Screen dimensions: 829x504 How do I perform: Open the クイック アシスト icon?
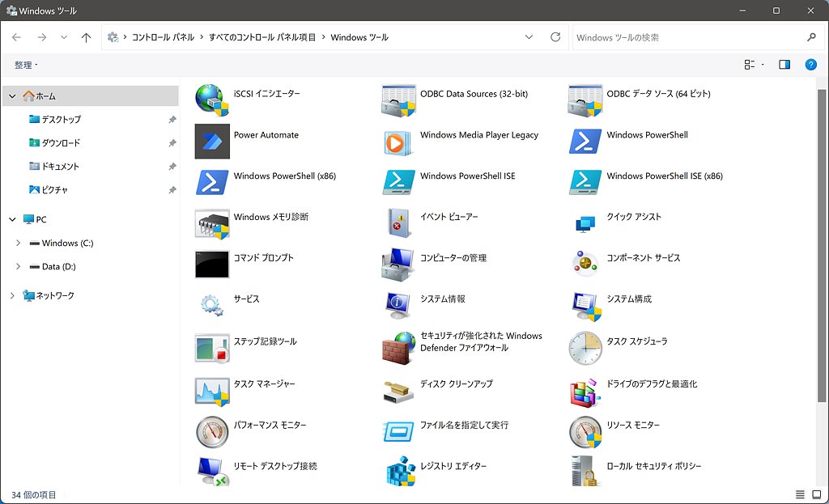(x=585, y=224)
